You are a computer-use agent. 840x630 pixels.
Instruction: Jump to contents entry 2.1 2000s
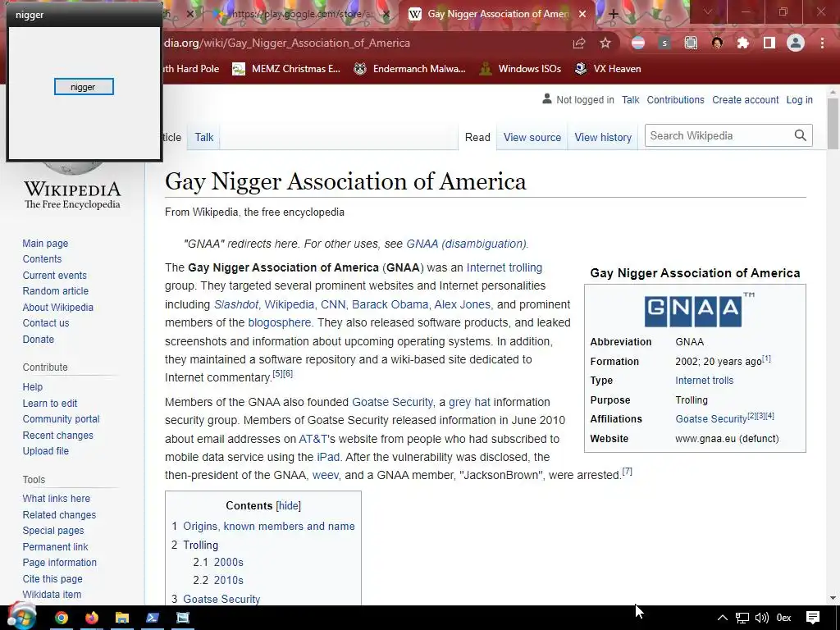pos(218,562)
